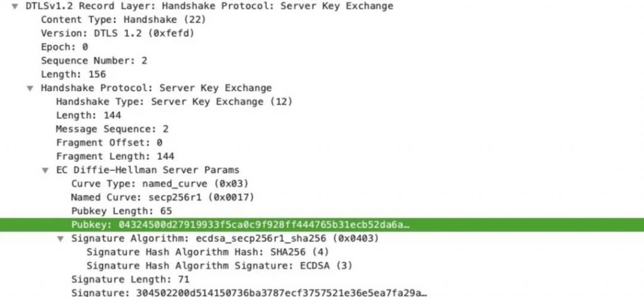Click the Fragment Length: 144 row
The width and height of the screenshot is (644, 297).
115,157
